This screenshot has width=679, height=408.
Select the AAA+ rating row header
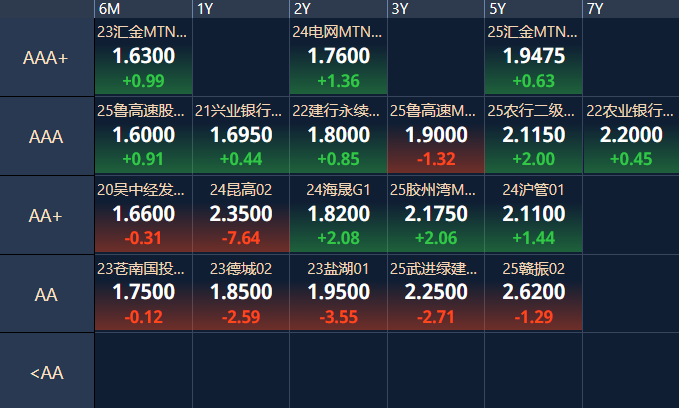47,58
